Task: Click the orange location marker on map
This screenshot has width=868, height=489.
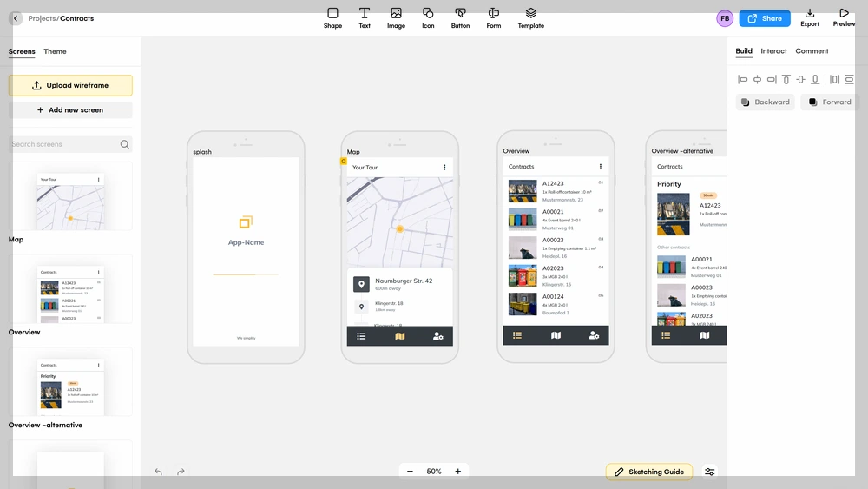Action: [399, 228]
